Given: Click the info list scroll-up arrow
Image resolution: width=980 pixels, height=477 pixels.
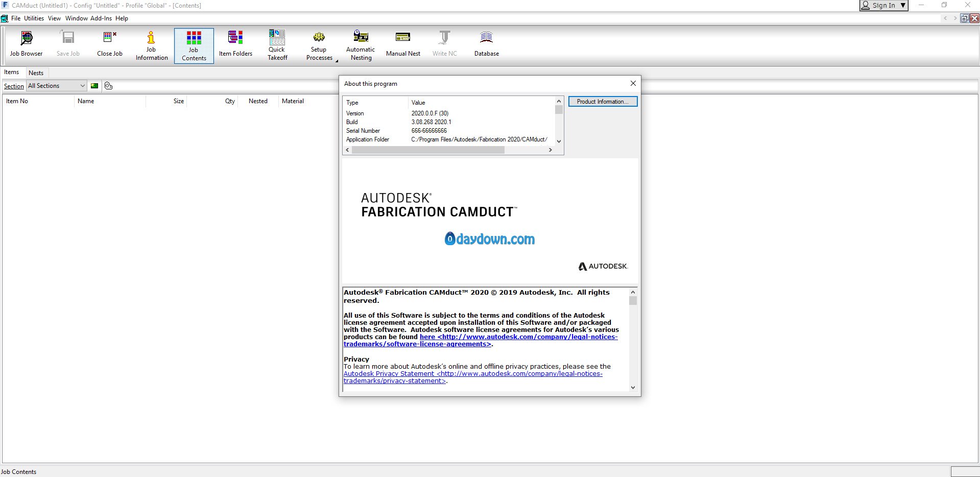Looking at the screenshot, I should click(x=559, y=101).
